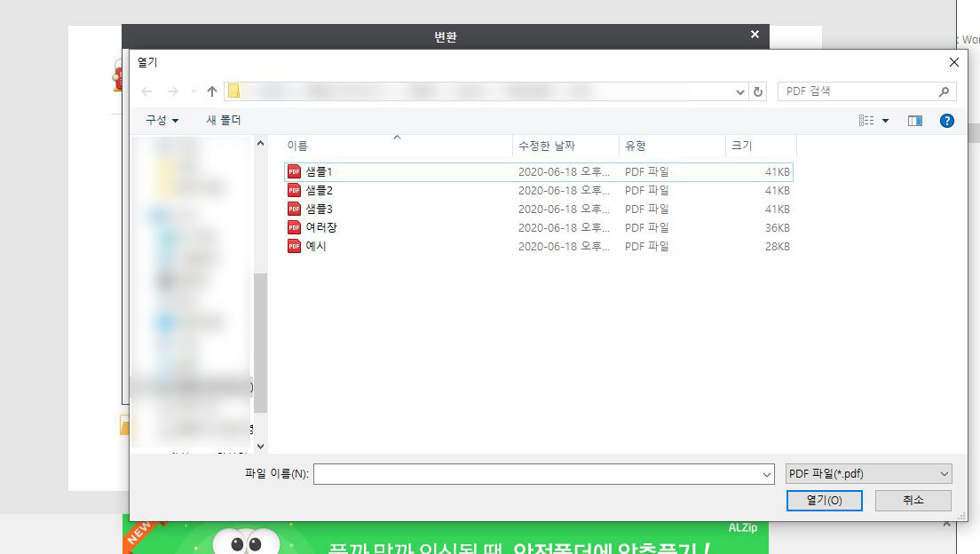Expand the address bar path dropdown
This screenshot has width=980, height=554.
[x=740, y=92]
